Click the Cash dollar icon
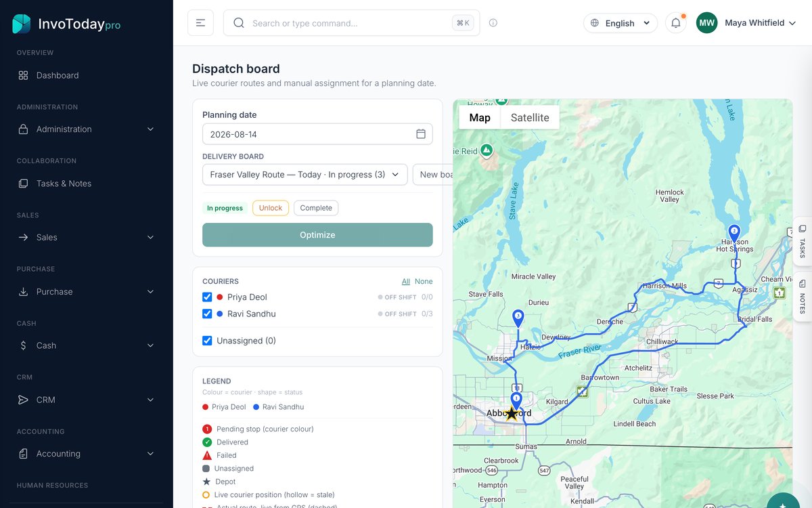Screen dimensions: 812x508 (x=23, y=345)
